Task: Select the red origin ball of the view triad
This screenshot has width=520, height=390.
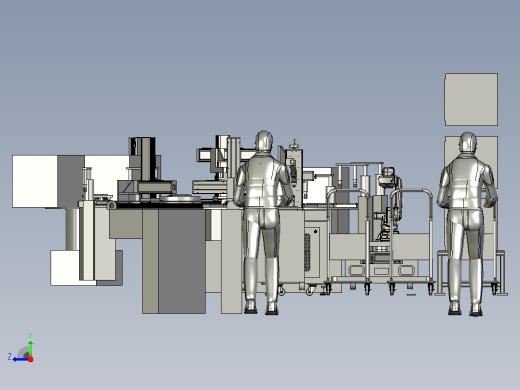Action: click(31, 359)
